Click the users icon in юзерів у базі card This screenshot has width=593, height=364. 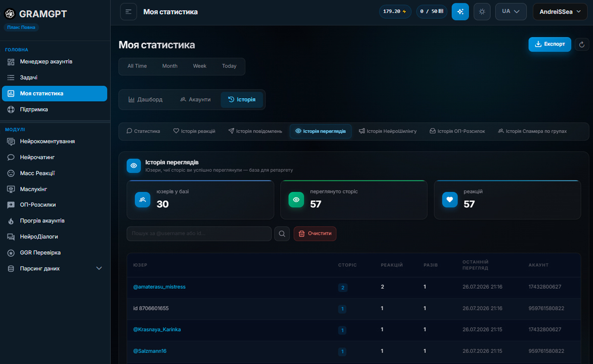[143, 200]
